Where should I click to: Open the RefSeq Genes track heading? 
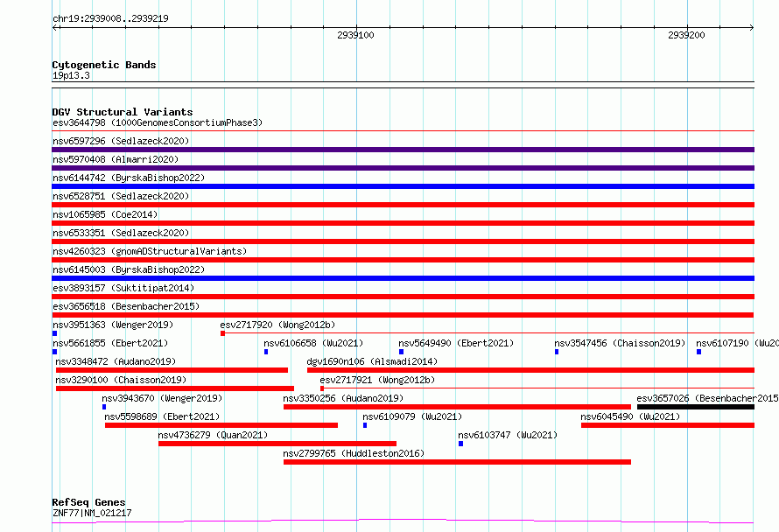pyautogui.click(x=88, y=502)
